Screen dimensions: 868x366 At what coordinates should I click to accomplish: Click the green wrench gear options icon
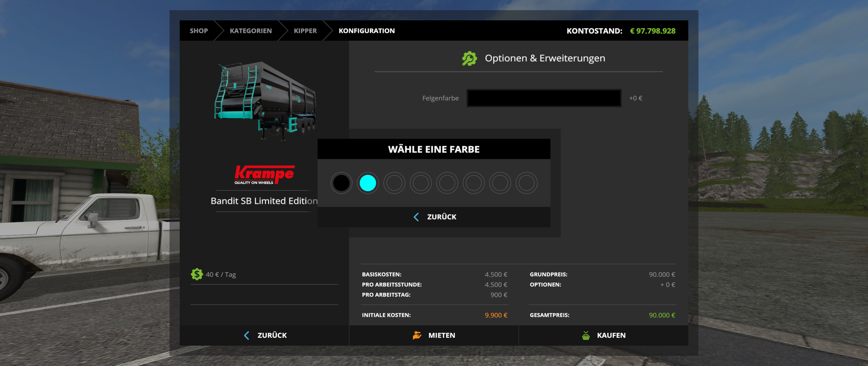click(470, 58)
